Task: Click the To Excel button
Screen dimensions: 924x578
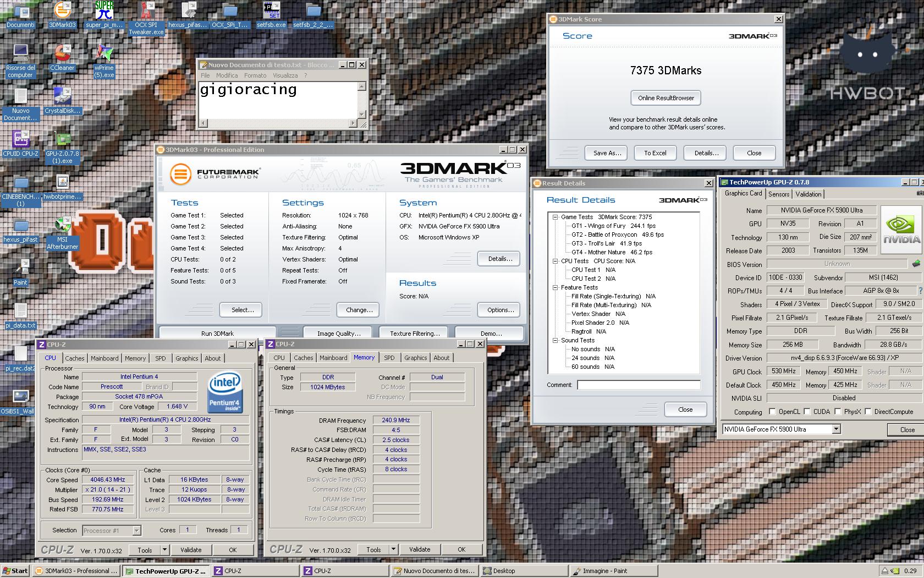Action: coord(655,153)
